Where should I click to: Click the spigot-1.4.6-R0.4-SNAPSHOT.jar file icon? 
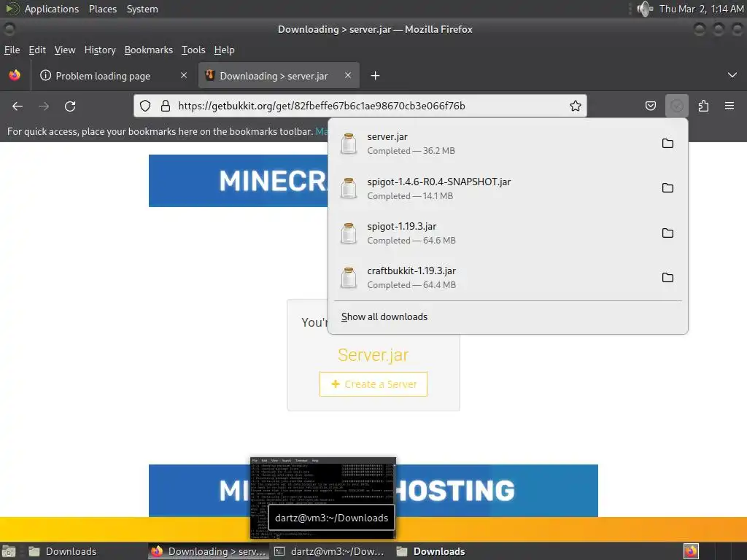(x=348, y=188)
